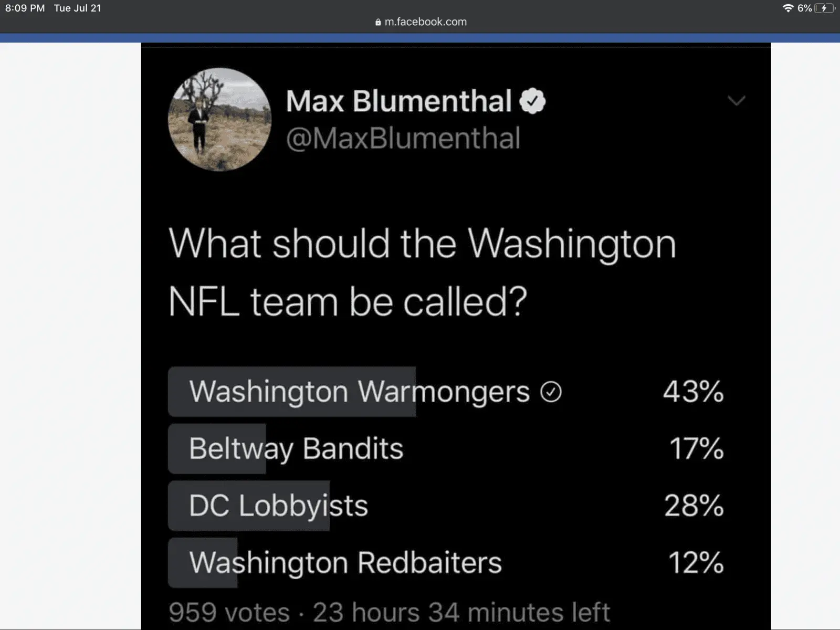Open the @MaxBlumenthal handle link

[x=403, y=138]
